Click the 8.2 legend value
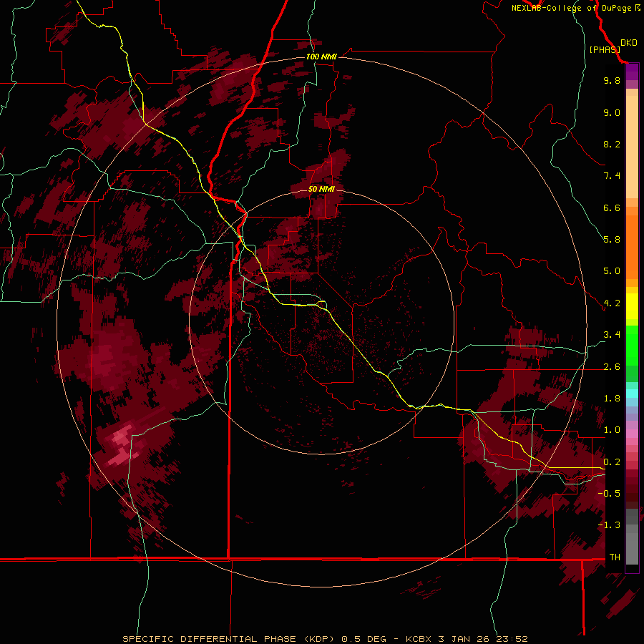The height and width of the screenshot is (644, 644). [x=612, y=144]
